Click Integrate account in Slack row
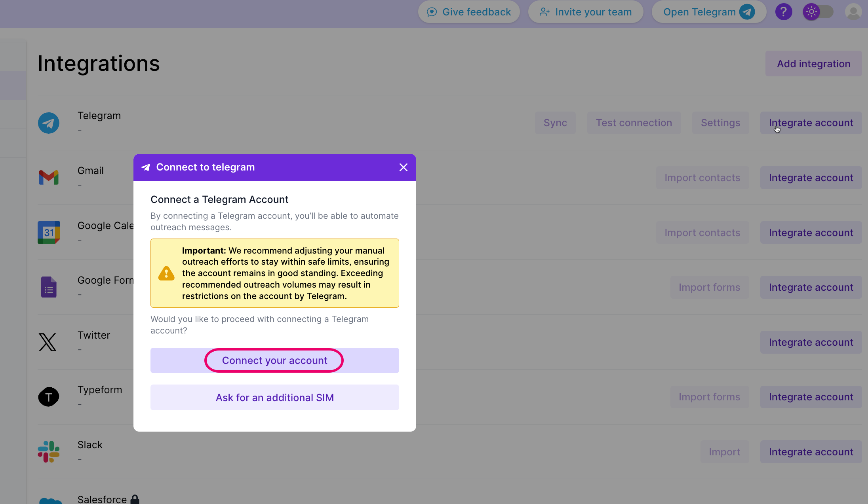The height and width of the screenshot is (504, 868). (811, 452)
